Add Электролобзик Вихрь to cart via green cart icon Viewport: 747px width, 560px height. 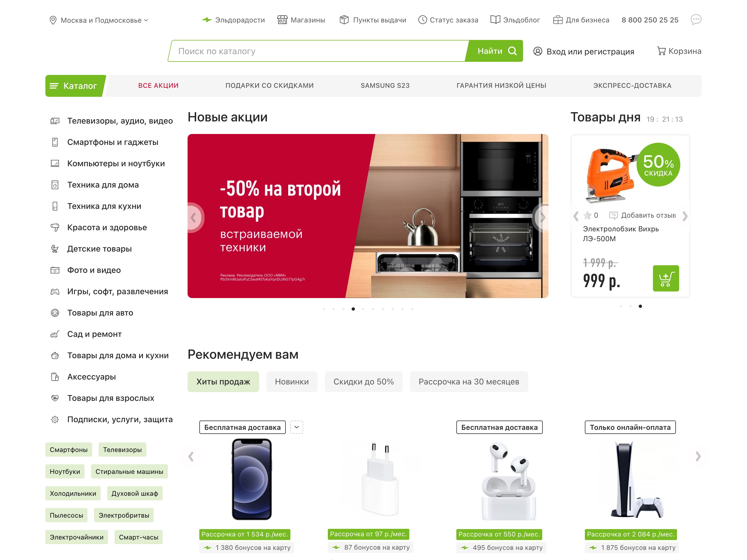click(x=666, y=278)
